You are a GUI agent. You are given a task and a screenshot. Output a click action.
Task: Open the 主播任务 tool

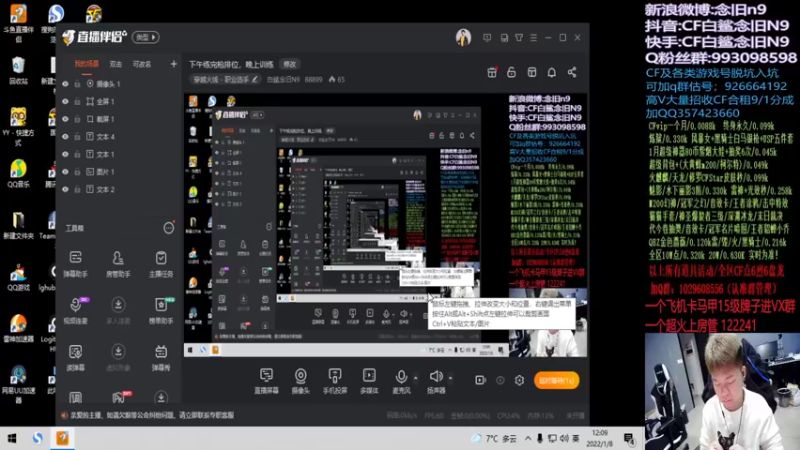[x=161, y=263]
